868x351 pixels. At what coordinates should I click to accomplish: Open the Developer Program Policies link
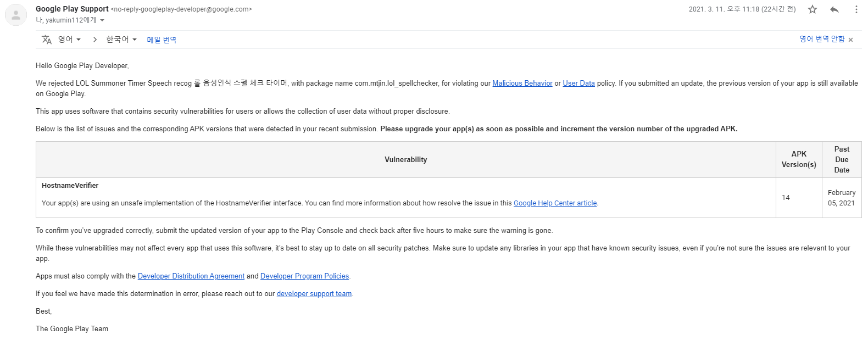coord(304,276)
